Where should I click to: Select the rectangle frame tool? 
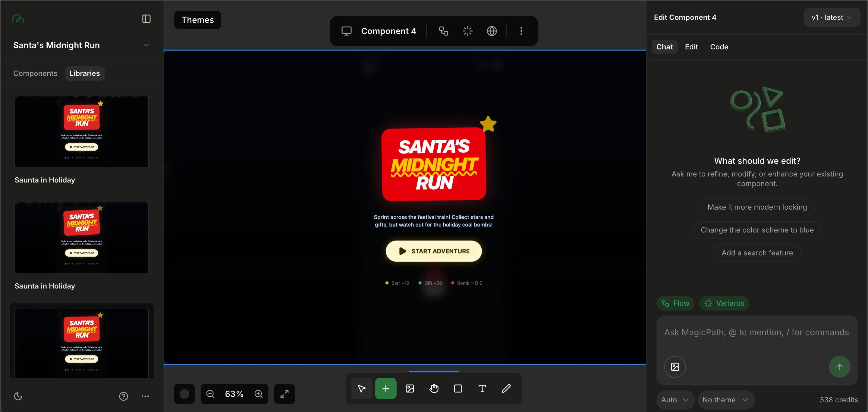pyautogui.click(x=458, y=389)
